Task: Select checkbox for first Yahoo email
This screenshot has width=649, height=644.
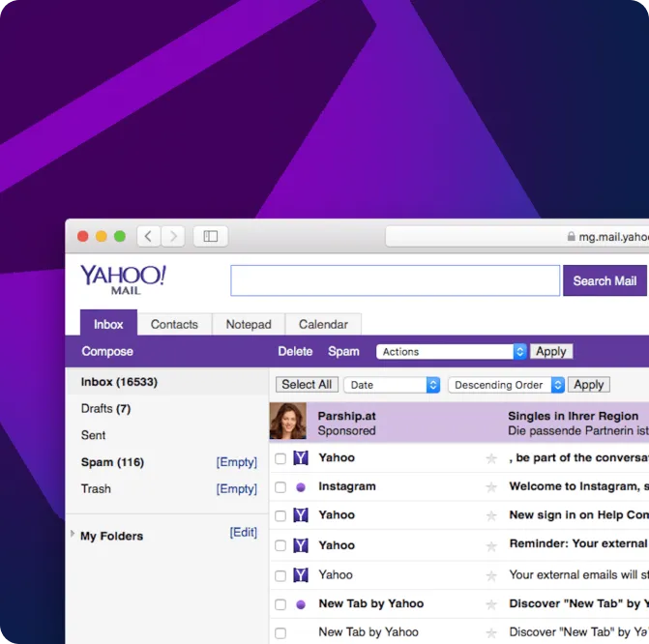Action: coord(280,458)
